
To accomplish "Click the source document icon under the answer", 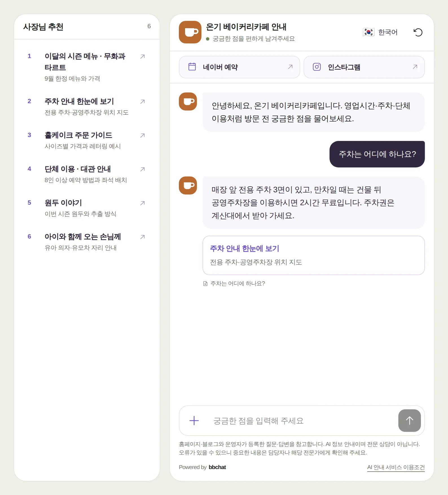I will pyautogui.click(x=205, y=284).
